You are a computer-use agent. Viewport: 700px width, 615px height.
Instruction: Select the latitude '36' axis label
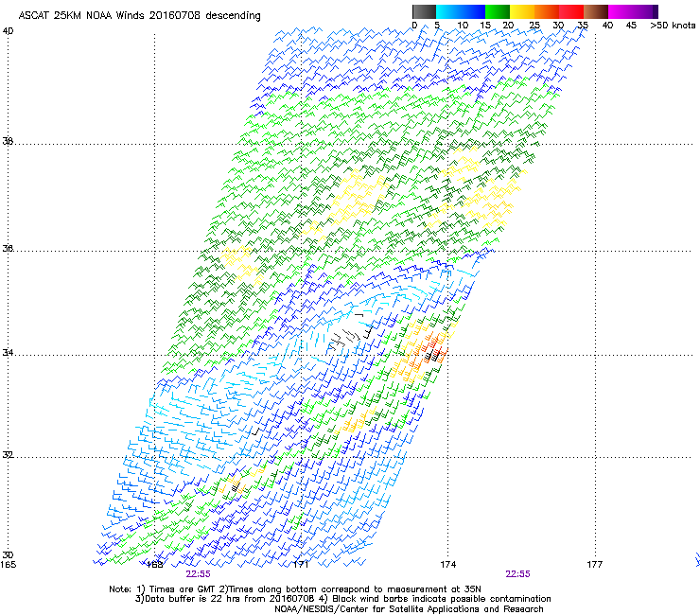[8, 248]
